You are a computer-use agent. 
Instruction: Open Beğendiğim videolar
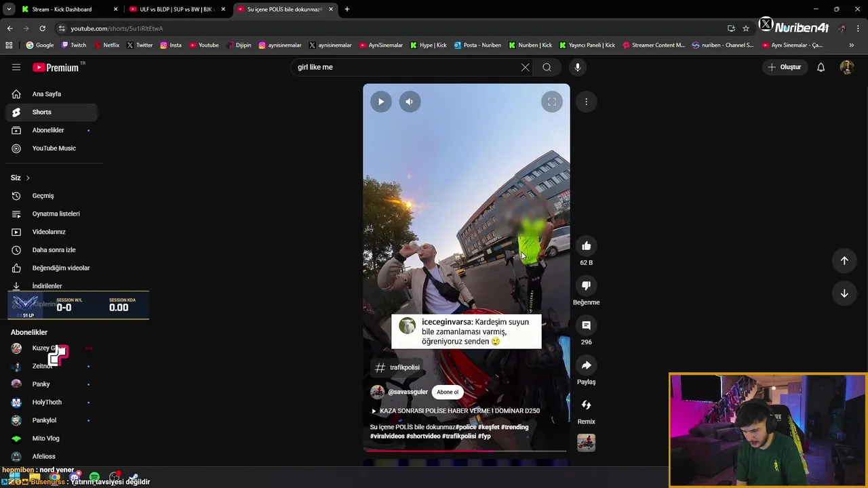[x=52, y=268]
